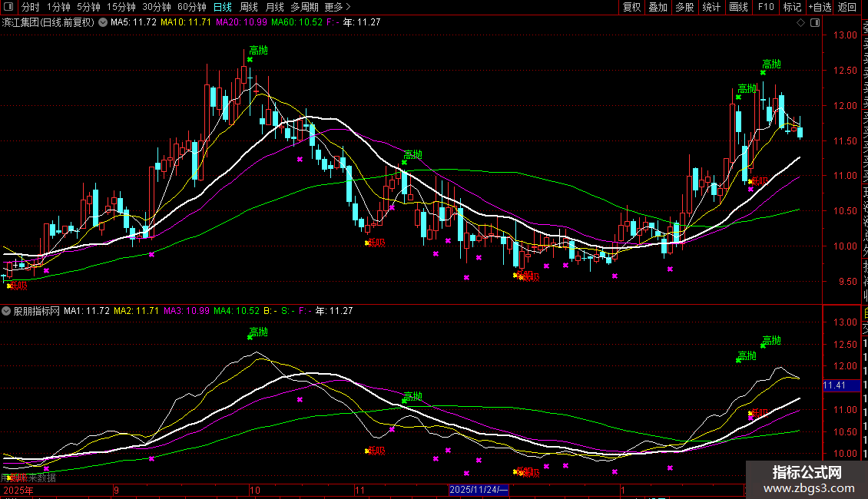
Task: Add the stock to watchlist with +自选
Action: pos(820,7)
